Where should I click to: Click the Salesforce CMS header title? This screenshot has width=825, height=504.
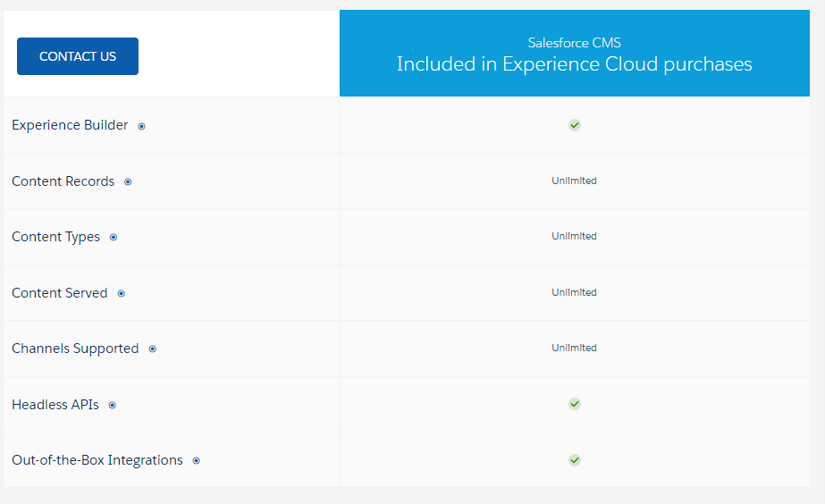point(575,43)
